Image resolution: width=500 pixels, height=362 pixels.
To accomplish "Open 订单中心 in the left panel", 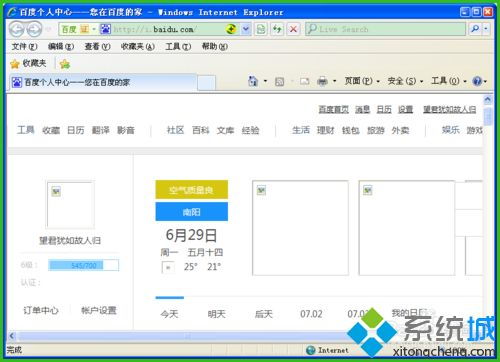I will pos(41,311).
